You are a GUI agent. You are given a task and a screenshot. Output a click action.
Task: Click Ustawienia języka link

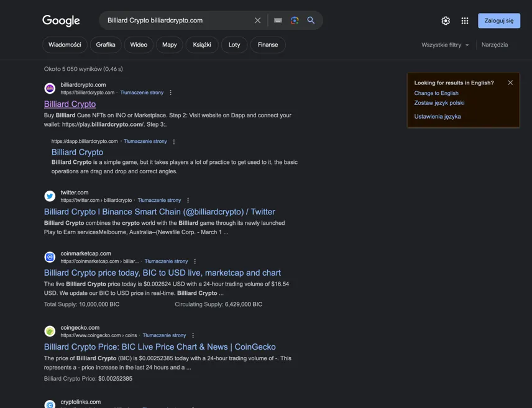coord(438,117)
